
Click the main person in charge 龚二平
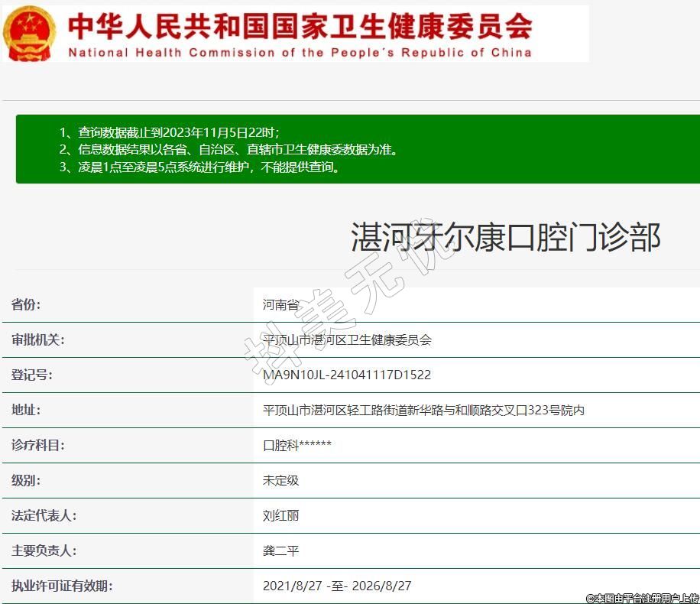coord(280,550)
